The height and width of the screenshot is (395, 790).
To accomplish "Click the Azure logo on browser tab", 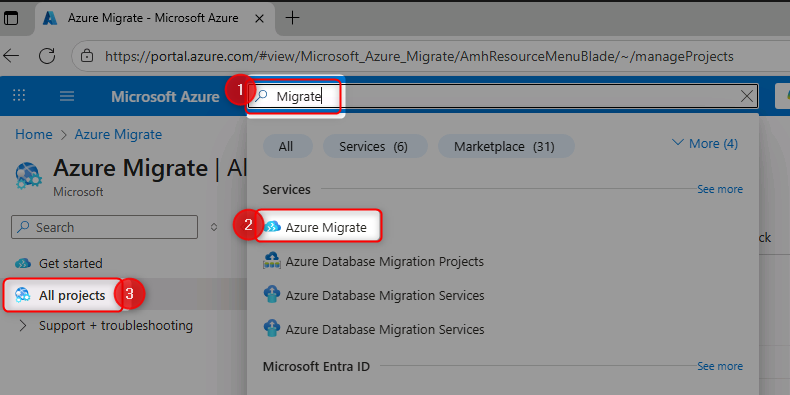I will pyautogui.click(x=50, y=19).
